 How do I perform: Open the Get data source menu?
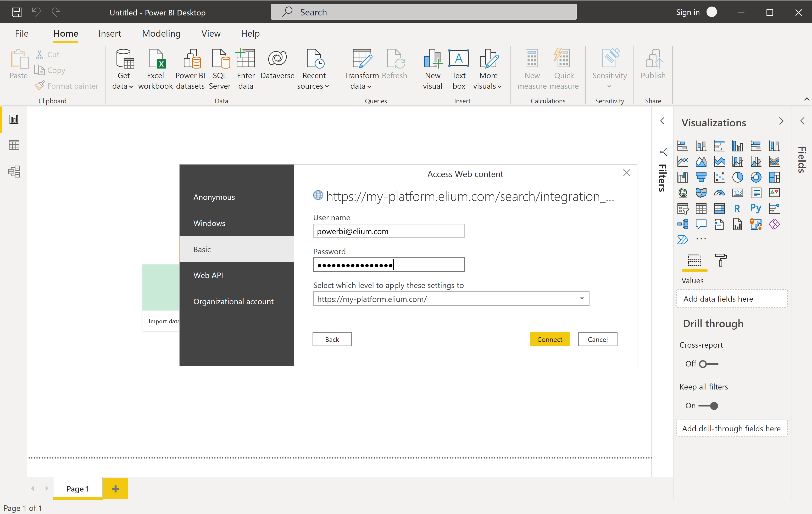(123, 69)
